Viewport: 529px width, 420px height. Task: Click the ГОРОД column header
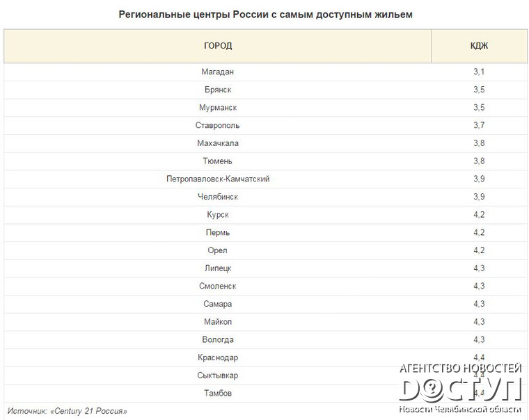pos(218,46)
